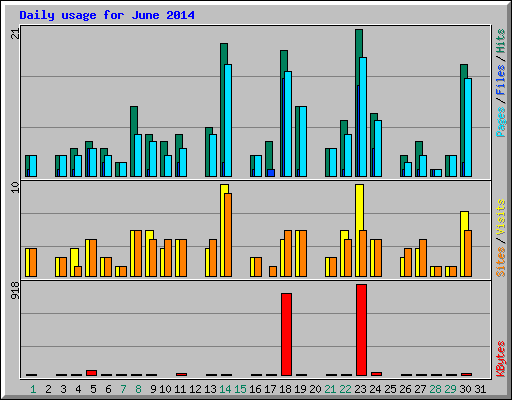Click the "Files" legend label
The image size is (512, 400).
[x=501, y=80]
